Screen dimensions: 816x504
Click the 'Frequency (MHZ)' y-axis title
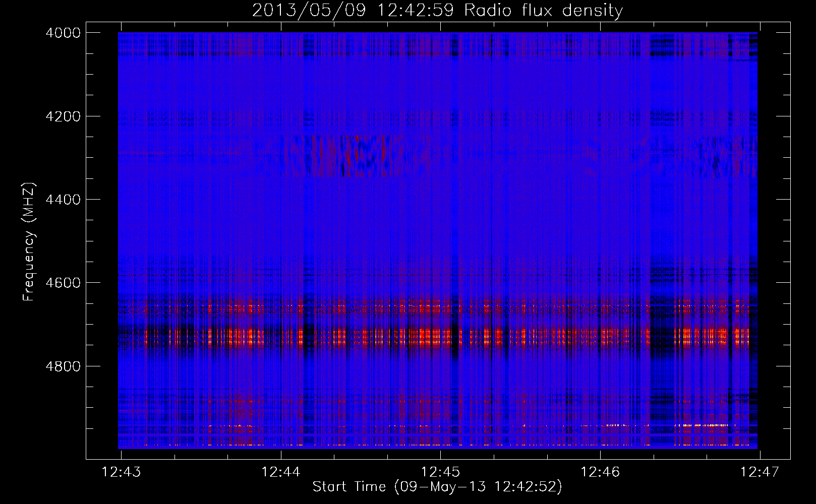pyautogui.click(x=29, y=241)
